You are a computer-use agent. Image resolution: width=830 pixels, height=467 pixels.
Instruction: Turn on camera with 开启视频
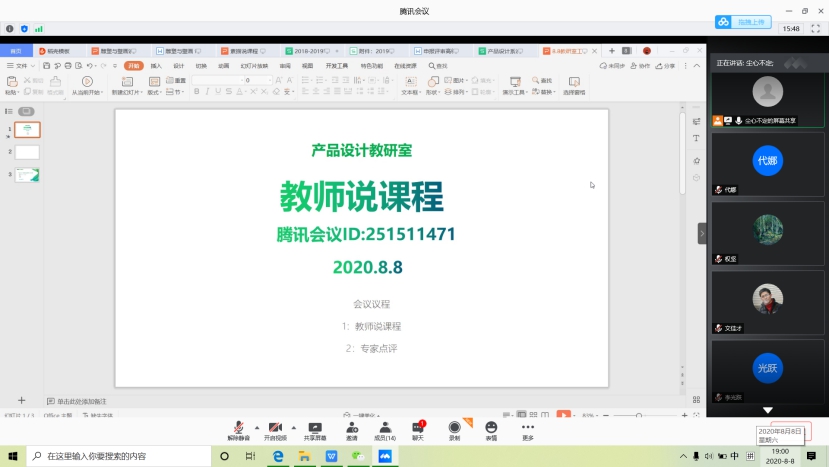coord(275,431)
